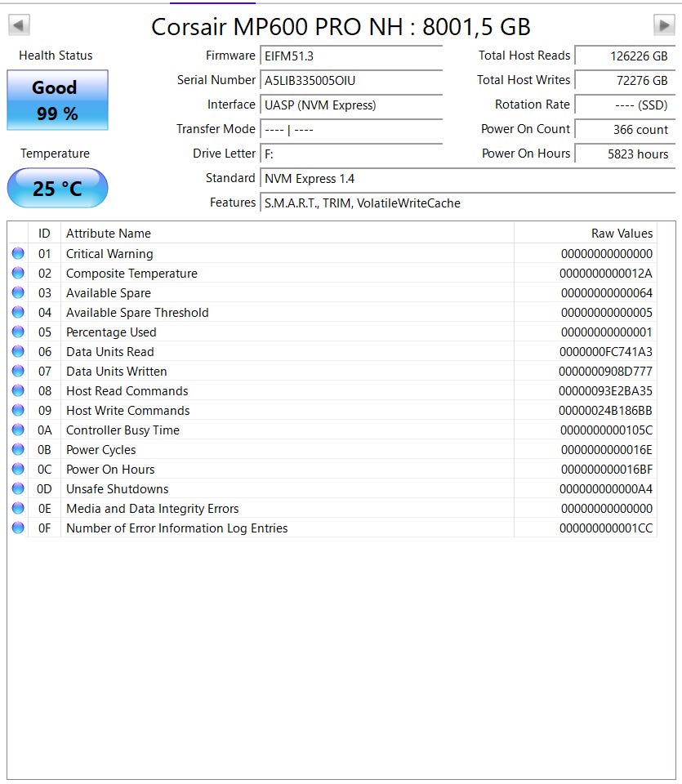Click the status orb for Available Spare Threshold
The height and width of the screenshot is (784, 682).
coord(18,312)
